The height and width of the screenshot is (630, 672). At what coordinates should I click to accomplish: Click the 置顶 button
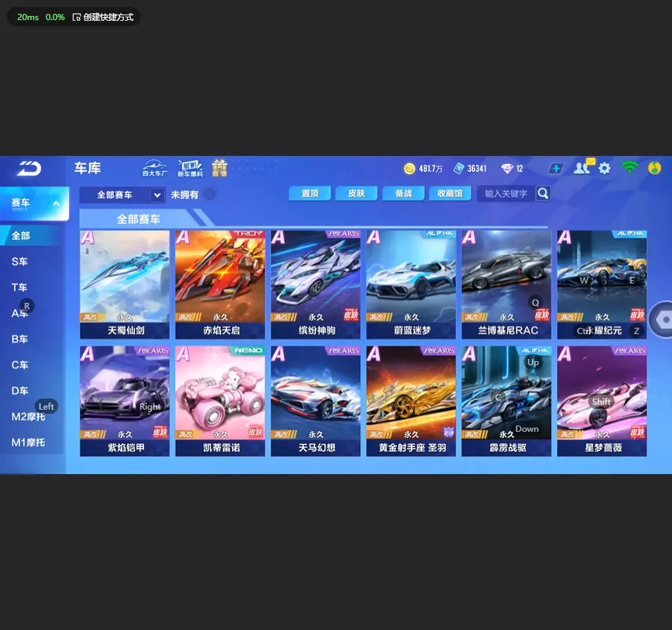pyautogui.click(x=310, y=193)
